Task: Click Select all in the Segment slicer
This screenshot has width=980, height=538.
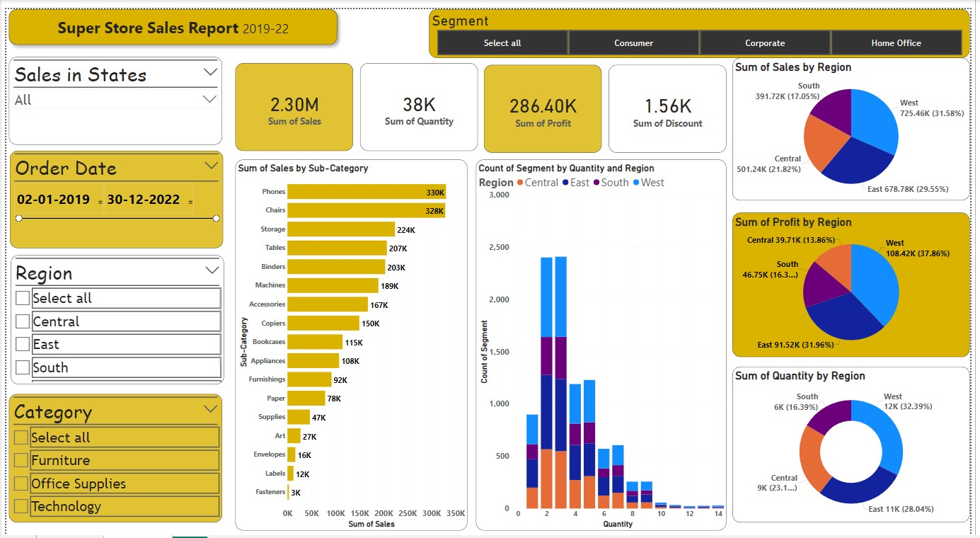Action: tap(502, 42)
